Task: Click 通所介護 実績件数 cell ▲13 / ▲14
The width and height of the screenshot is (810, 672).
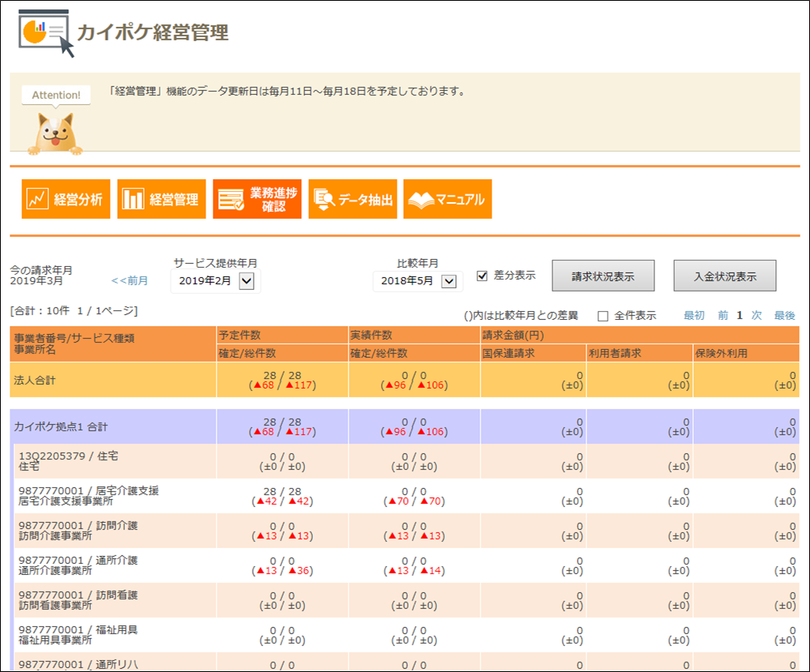Action: point(414,565)
